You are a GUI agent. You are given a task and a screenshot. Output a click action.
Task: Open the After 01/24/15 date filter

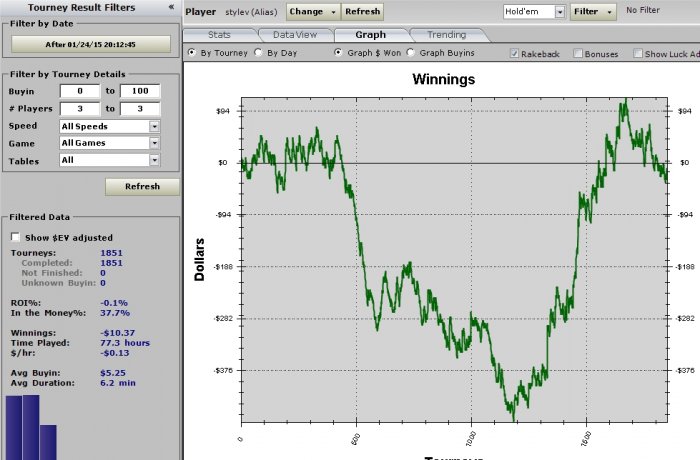[x=91, y=44]
